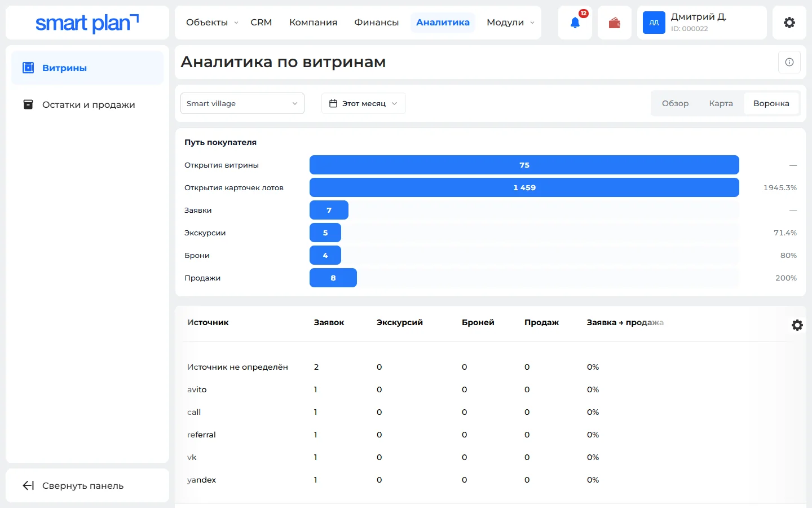This screenshot has height=508, width=812.
Task: Click the Экскурсии funnel bar showing 5
Action: 325,233
